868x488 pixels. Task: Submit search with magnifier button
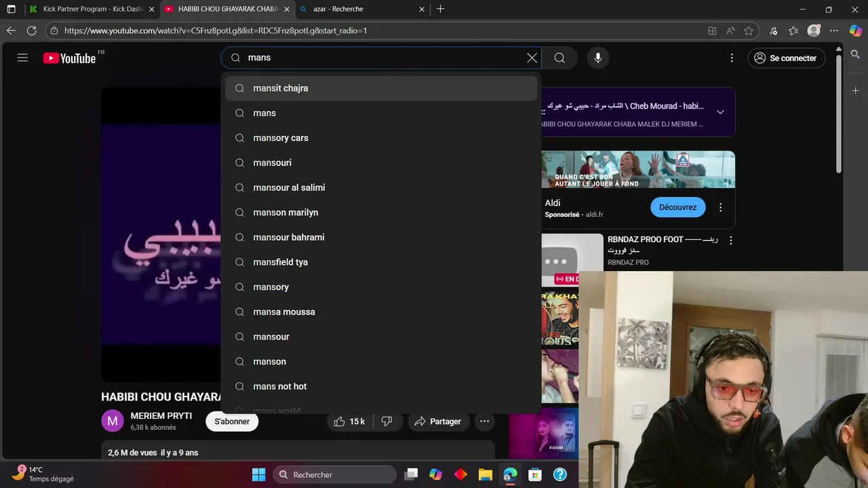pyautogui.click(x=559, y=58)
